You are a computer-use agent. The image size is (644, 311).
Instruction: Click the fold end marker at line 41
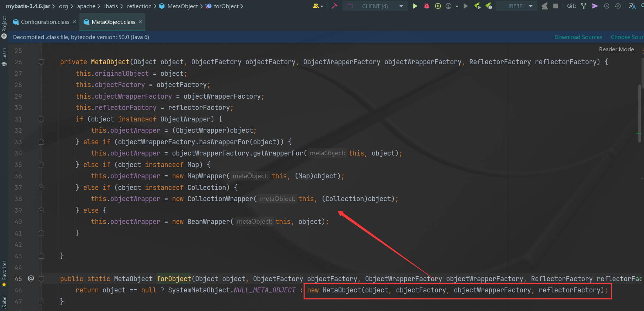click(41, 233)
